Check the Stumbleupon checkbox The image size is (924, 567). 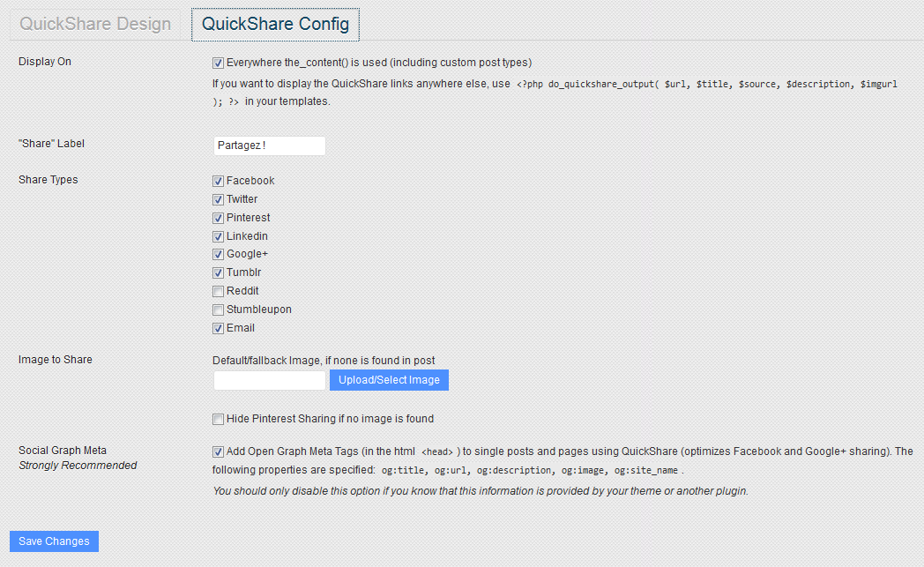[x=218, y=310]
